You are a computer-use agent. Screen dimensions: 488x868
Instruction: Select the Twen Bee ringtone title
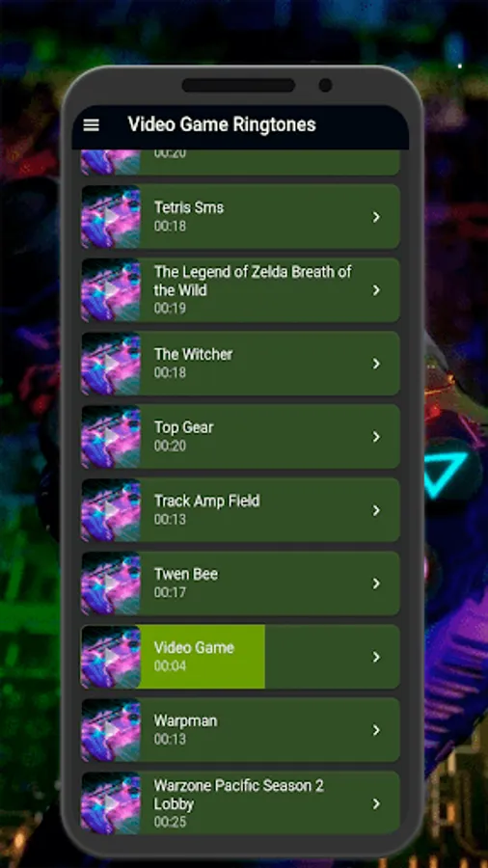[x=186, y=575]
